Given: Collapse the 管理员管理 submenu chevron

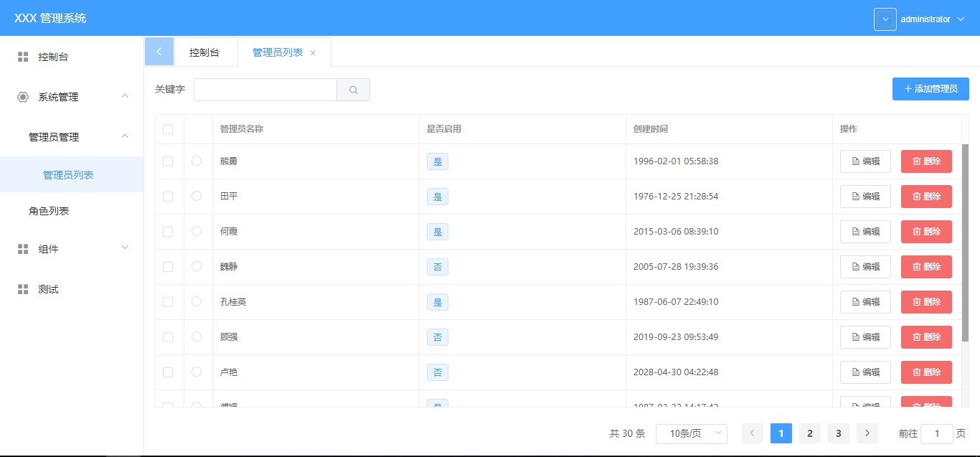Looking at the screenshot, I should point(125,136).
